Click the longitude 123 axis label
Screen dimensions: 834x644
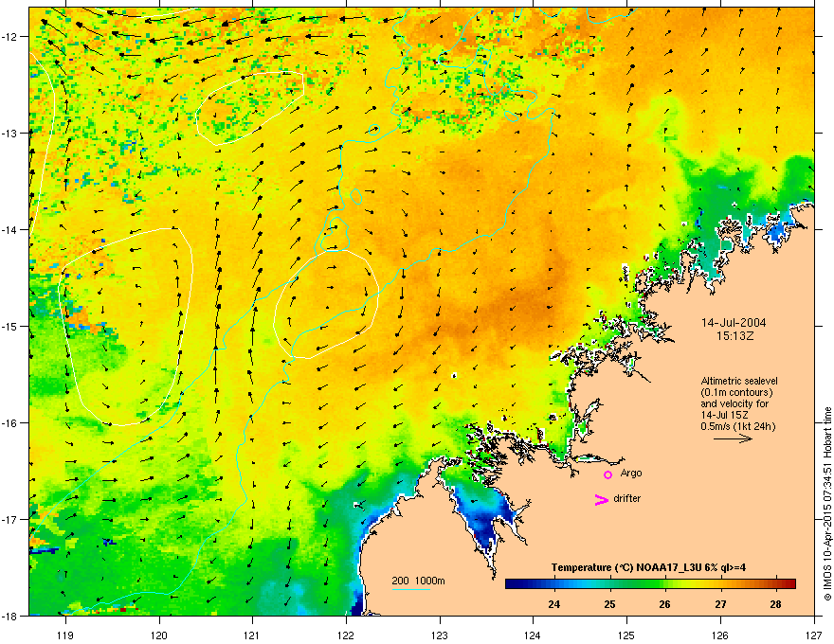coord(440,635)
